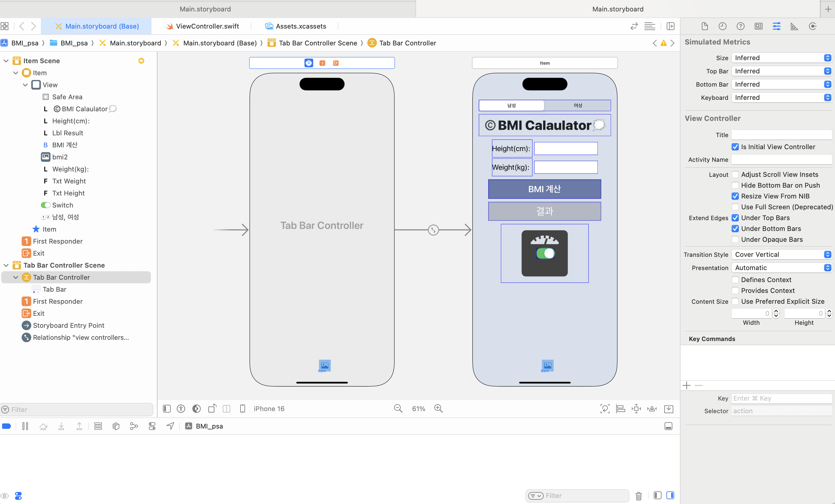
Task: Click the Title input field
Action: (x=781, y=135)
